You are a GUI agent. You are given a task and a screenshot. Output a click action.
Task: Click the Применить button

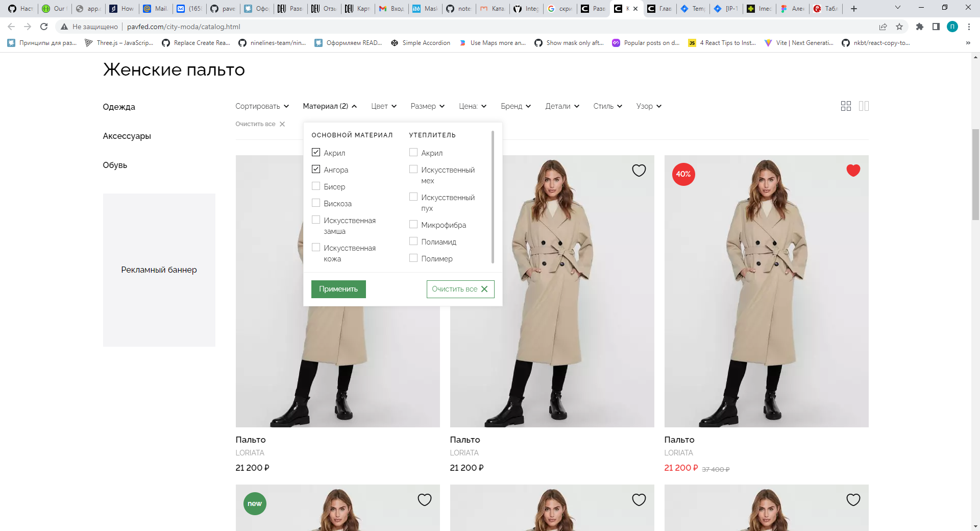(x=338, y=289)
